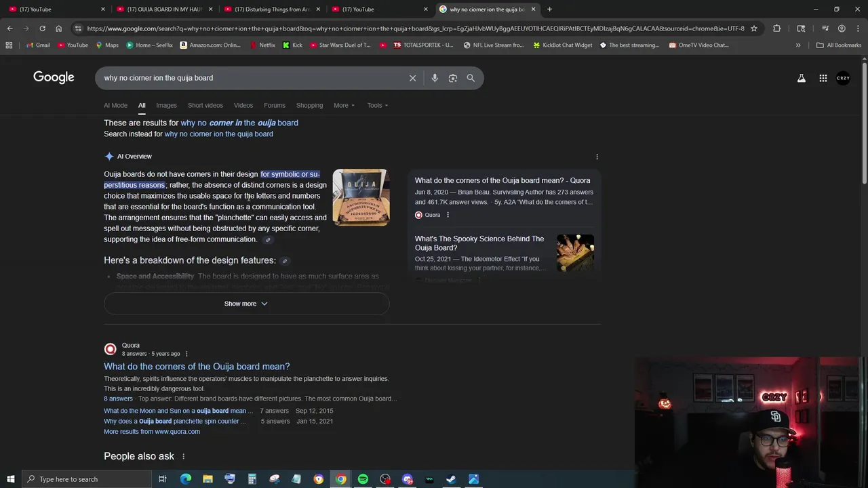Select the Short videos tab

(x=205, y=106)
